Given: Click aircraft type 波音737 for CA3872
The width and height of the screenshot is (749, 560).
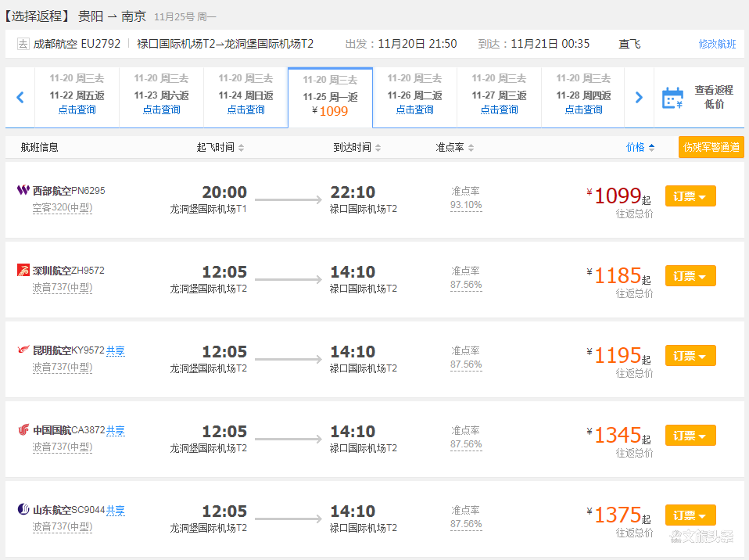Looking at the screenshot, I should pos(62,447).
